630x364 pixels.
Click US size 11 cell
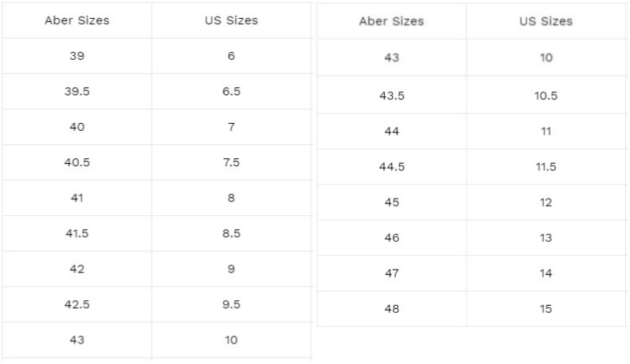(546, 132)
